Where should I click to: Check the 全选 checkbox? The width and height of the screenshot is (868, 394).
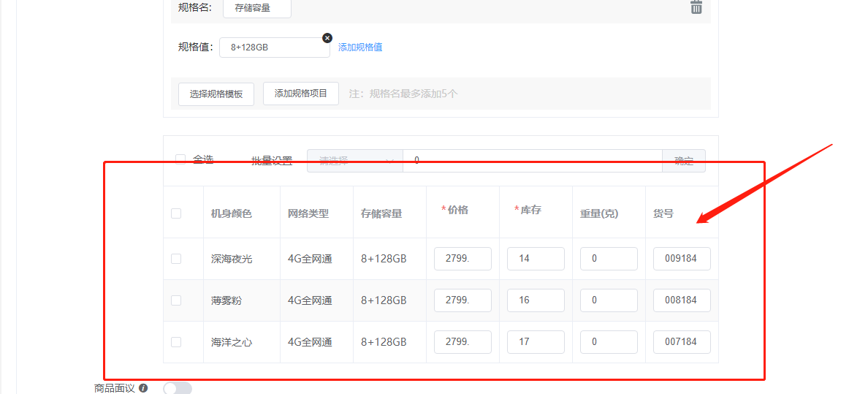click(180, 159)
